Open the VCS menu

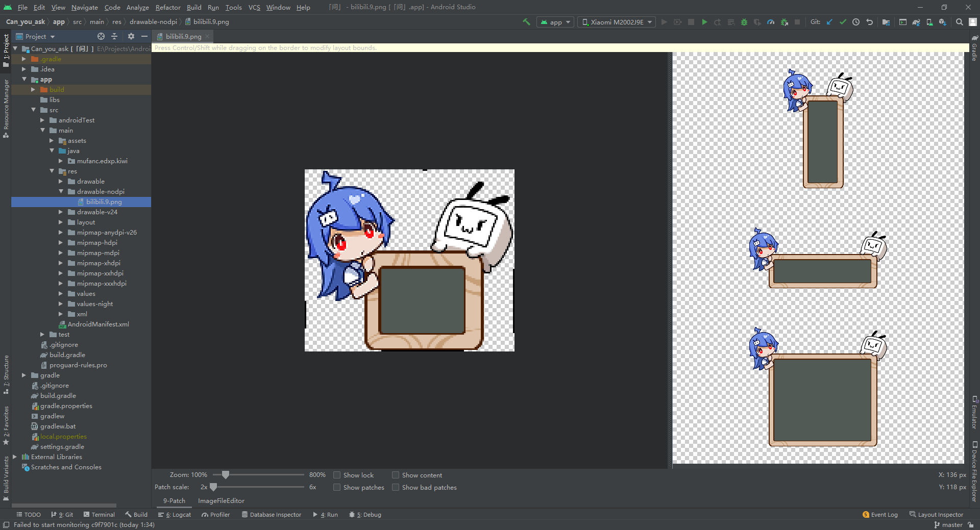254,7
